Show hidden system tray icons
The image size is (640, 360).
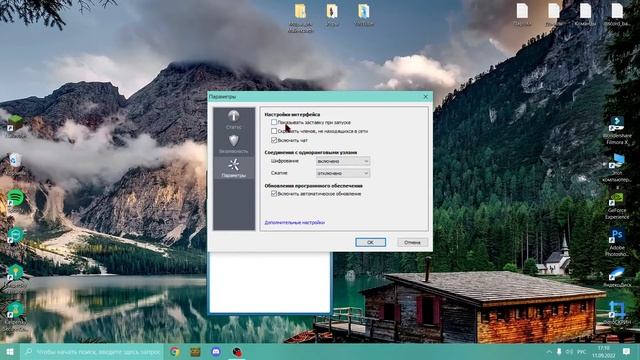tap(549, 351)
